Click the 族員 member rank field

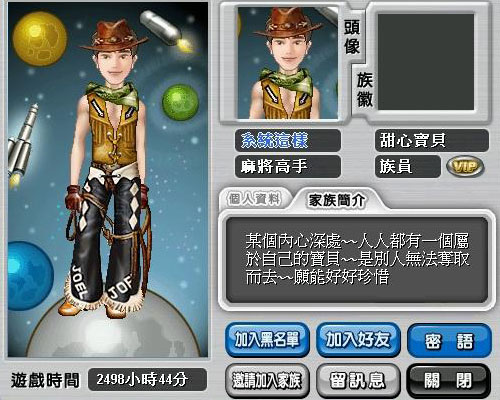408,166
